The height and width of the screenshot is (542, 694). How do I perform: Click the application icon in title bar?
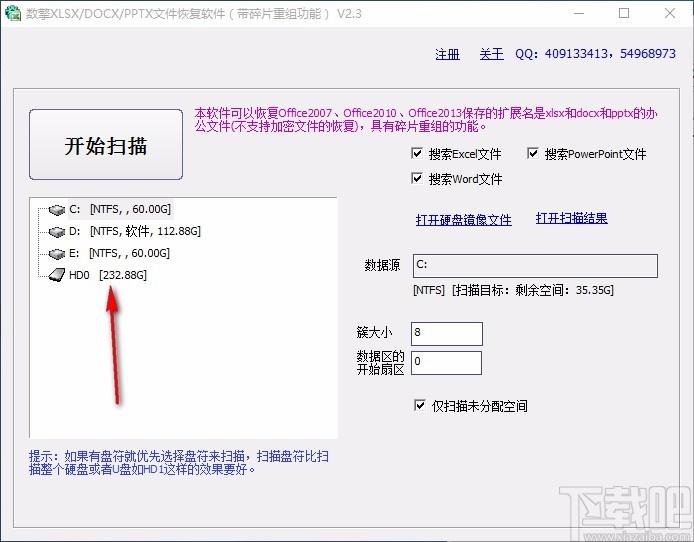(13, 13)
